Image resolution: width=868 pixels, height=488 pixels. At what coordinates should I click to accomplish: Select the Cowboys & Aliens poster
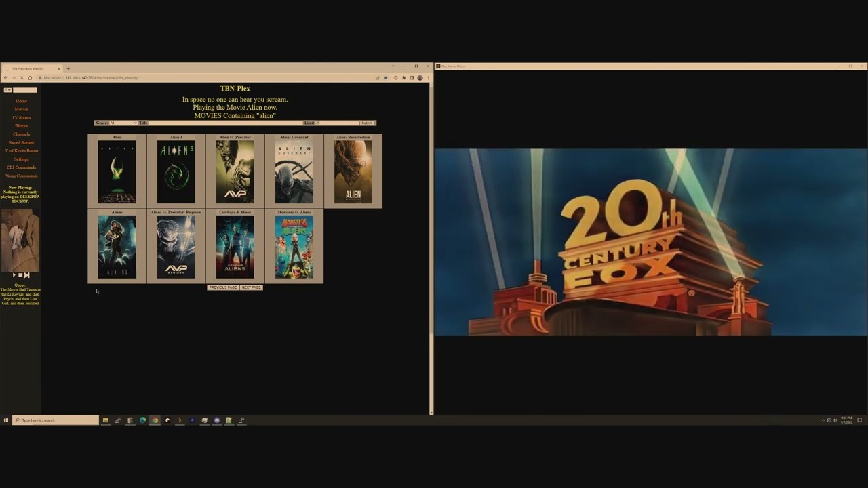pyautogui.click(x=235, y=247)
